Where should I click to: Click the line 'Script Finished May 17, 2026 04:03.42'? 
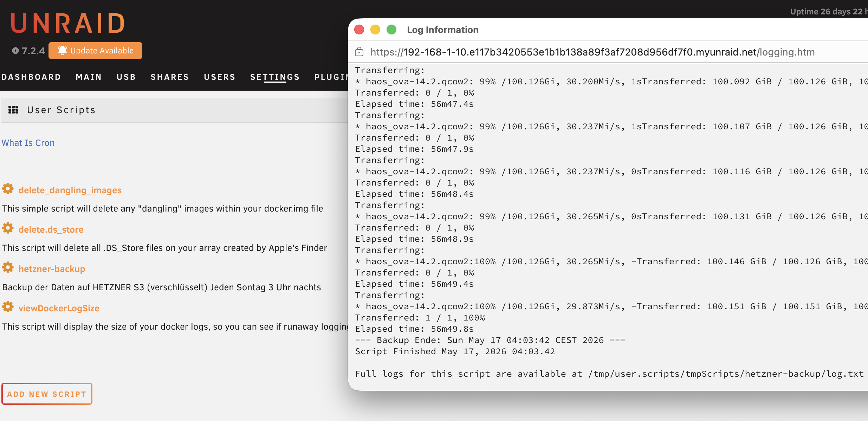(x=455, y=351)
